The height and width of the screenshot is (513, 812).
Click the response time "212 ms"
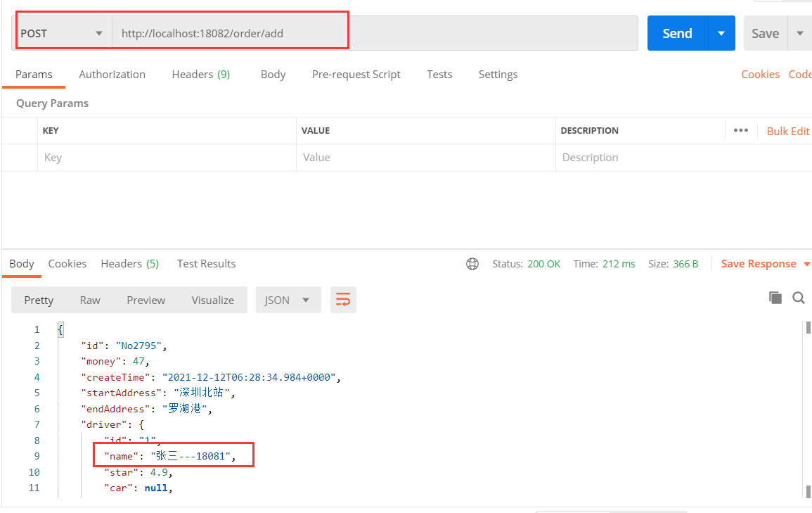(x=619, y=264)
